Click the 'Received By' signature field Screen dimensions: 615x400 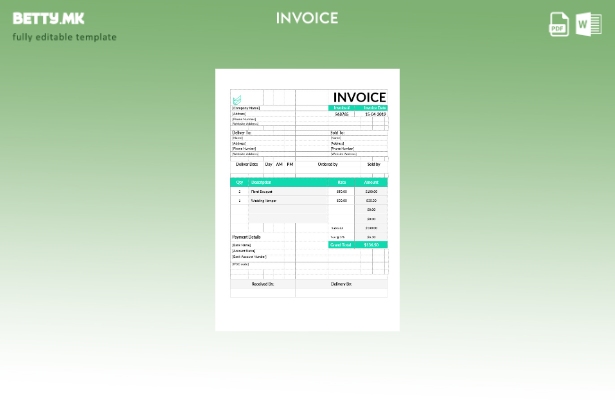coord(262,284)
